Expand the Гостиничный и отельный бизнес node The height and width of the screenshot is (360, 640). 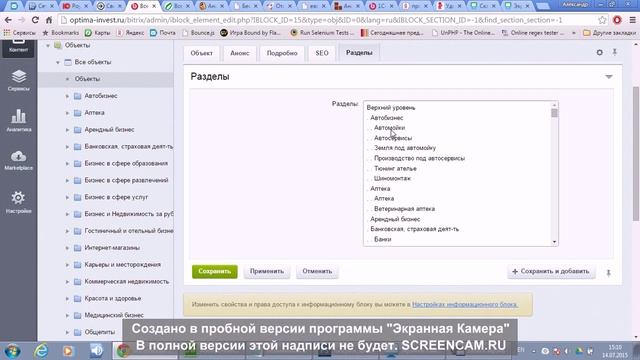click(67, 231)
